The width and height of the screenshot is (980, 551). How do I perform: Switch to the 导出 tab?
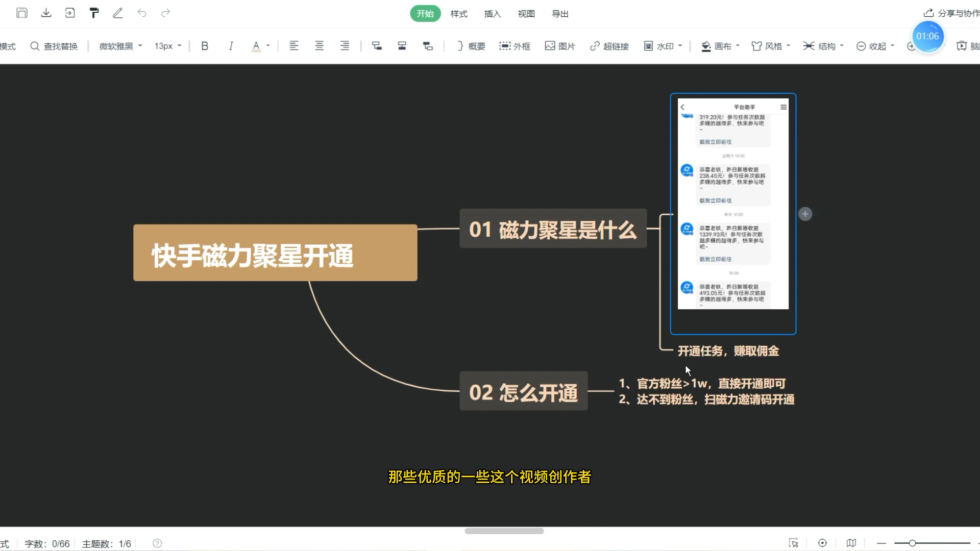tap(560, 14)
